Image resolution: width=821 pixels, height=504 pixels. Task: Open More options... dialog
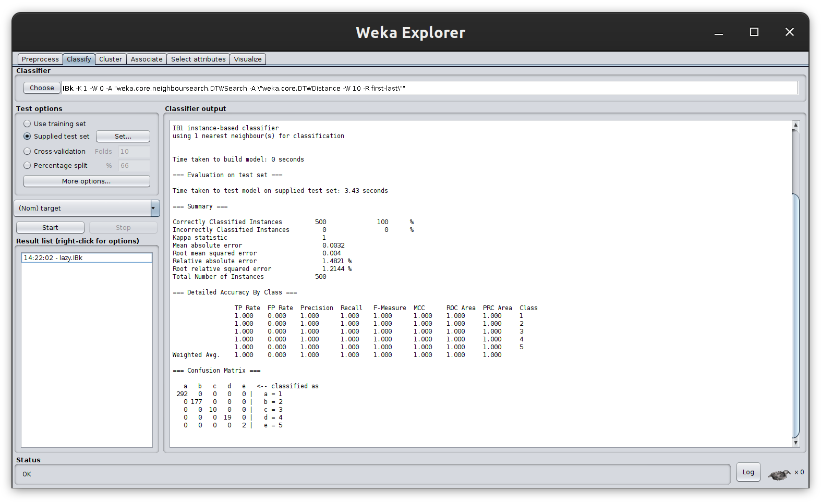(87, 181)
